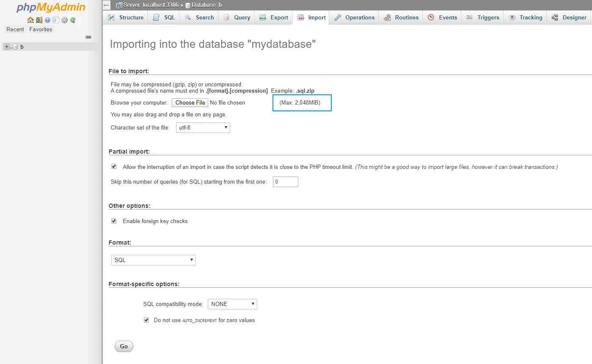
Task: Click the Home icon under the logo
Action: click(x=30, y=20)
